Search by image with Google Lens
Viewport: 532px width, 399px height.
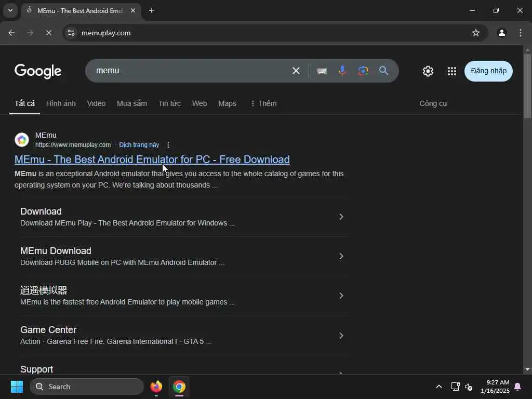click(363, 71)
